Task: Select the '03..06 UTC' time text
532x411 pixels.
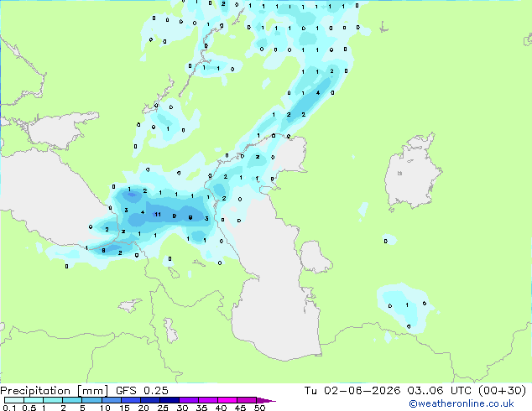Action: click(x=440, y=391)
